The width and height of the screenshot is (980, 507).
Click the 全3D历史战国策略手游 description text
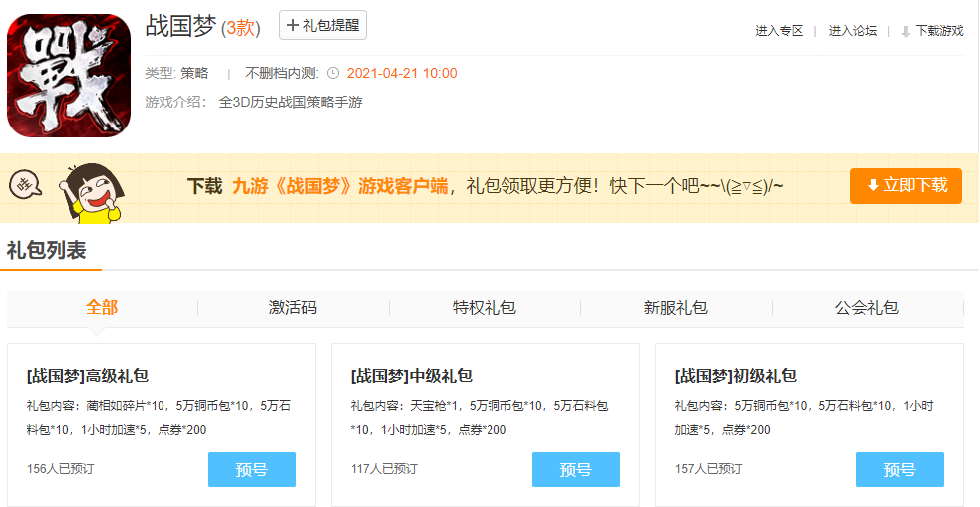tap(291, 103)
